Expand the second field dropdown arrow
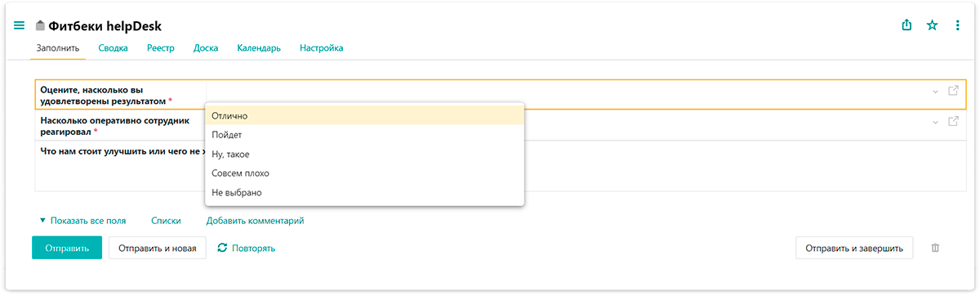 (935, 123)
